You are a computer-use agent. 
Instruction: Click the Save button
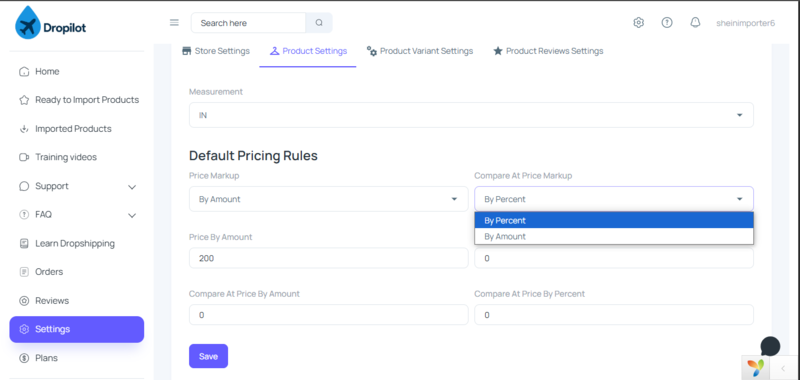(x=208, y=356)
